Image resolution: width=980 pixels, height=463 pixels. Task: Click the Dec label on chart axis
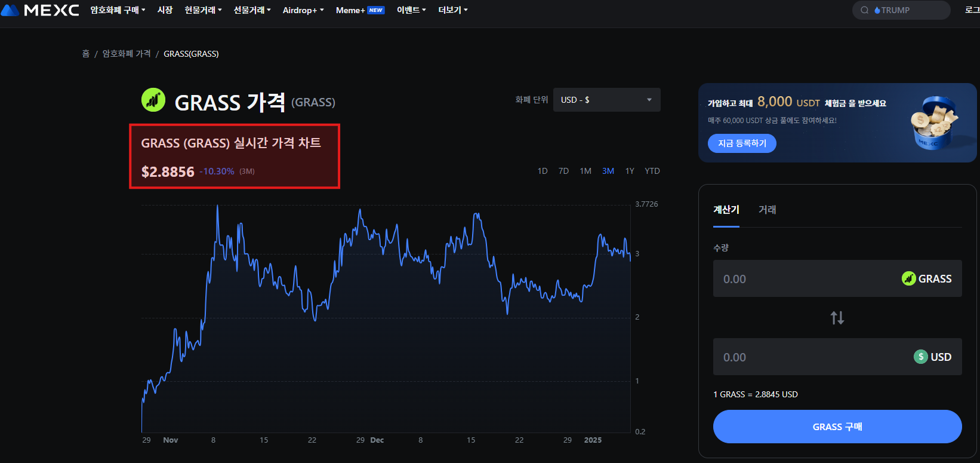click(x=377, y=440)
